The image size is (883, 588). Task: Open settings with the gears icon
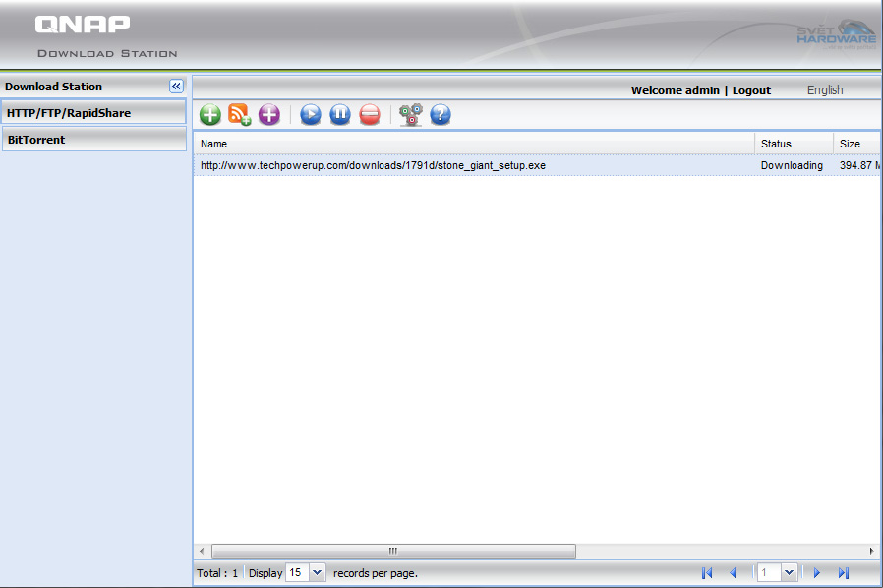pos(411,115)
